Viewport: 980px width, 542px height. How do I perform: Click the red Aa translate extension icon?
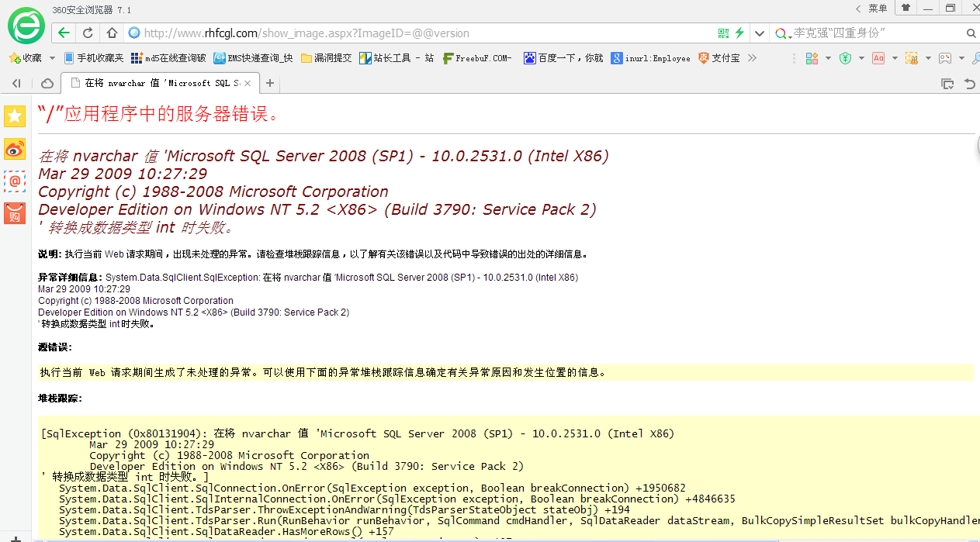tap(878, 58)
